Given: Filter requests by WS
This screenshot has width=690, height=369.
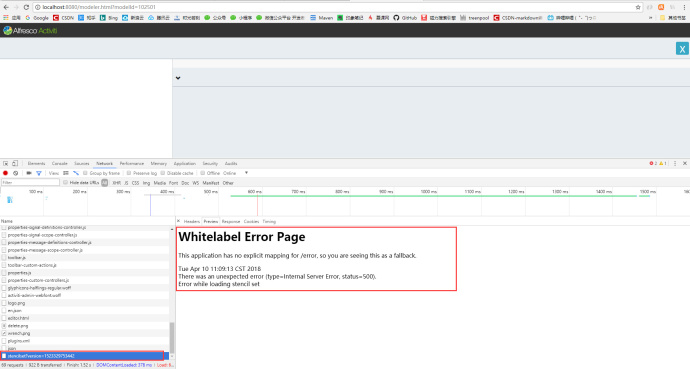Looking at the screenshot, I should [x=196, y=183].
